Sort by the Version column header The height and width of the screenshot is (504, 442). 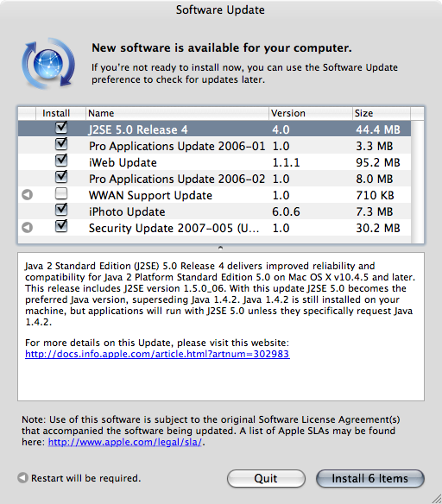pos(311,113)
